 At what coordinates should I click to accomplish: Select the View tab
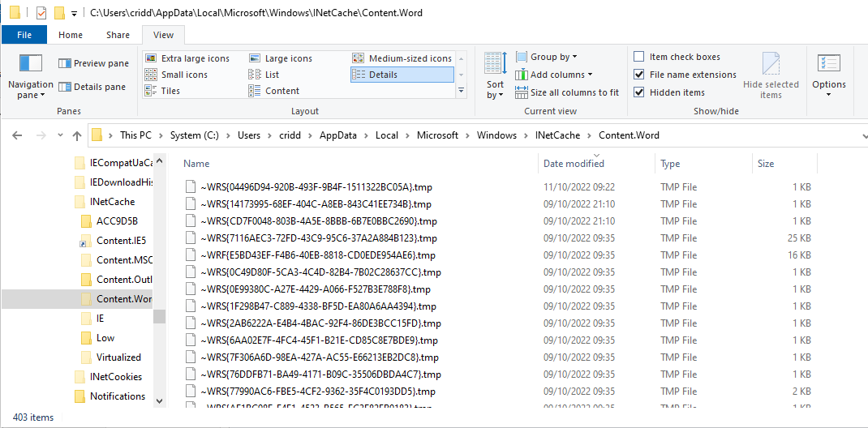pyautogui.click(x=163, y=35)
